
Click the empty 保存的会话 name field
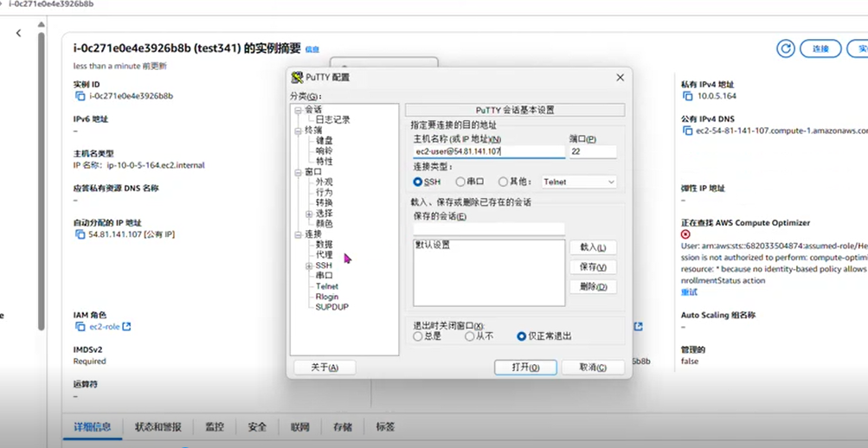489,229
